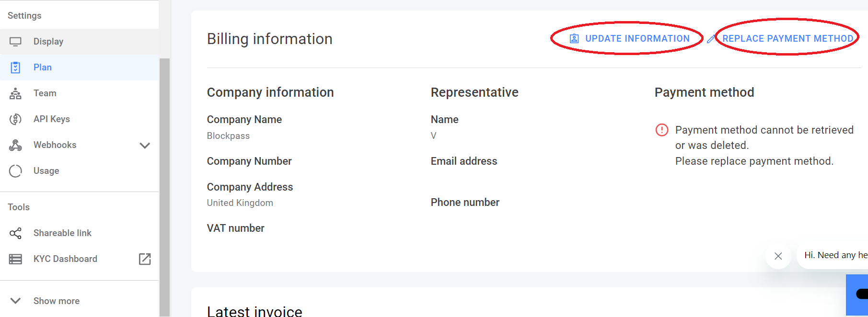Open KYC Dashboard external link icon
The width and height of the screenshot is (868, 317).
(x=145, y=259)
